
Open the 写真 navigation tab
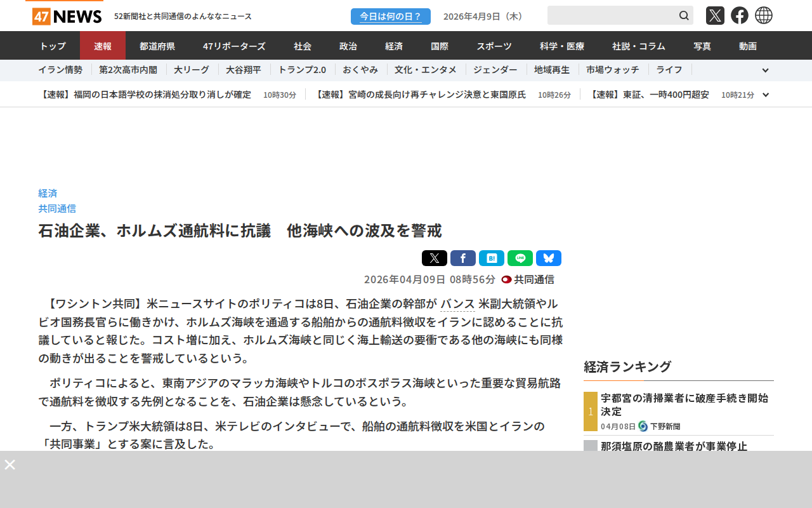702,46
